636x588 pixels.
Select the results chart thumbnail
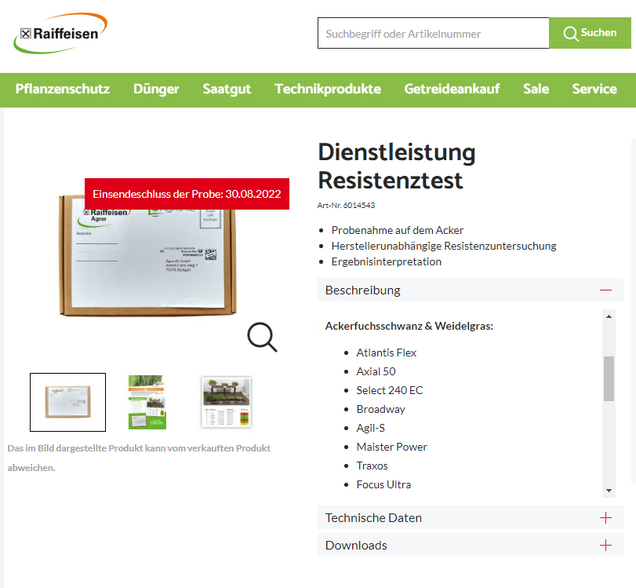(x=226, y=402)
